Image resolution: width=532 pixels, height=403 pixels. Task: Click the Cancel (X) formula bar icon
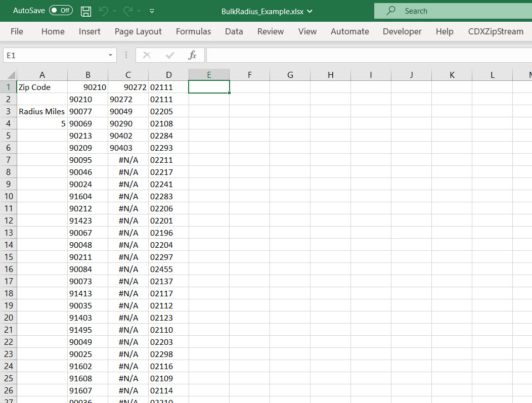(147, 55)
